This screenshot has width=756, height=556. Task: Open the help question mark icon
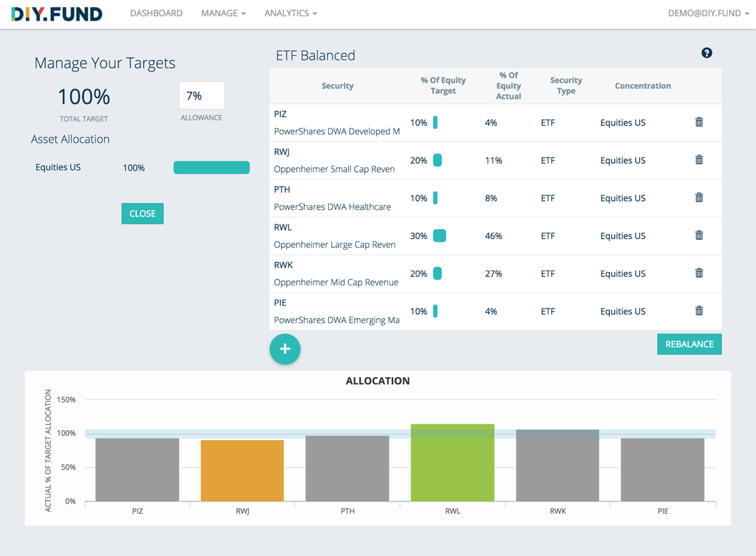click(x=707, y=53)
